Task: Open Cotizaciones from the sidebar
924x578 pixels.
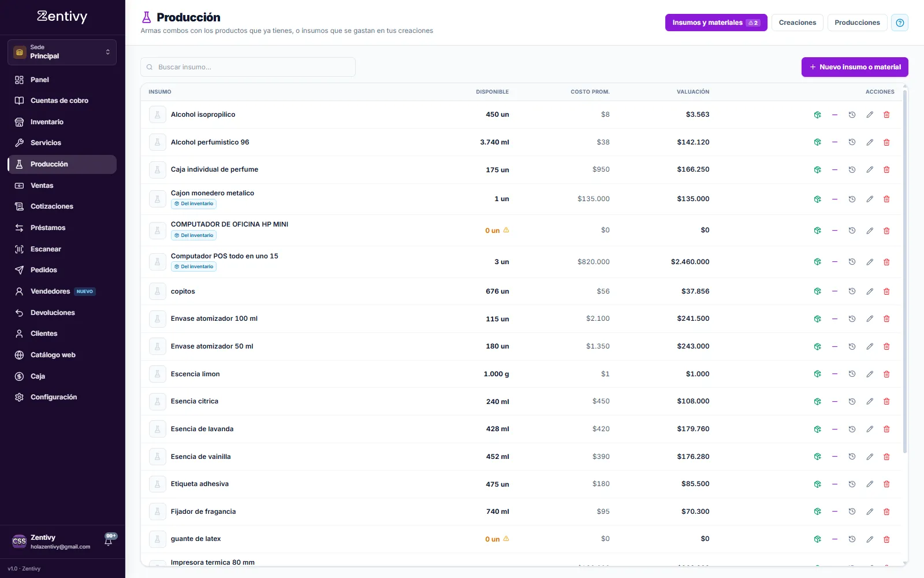Action: pos(62,206)
